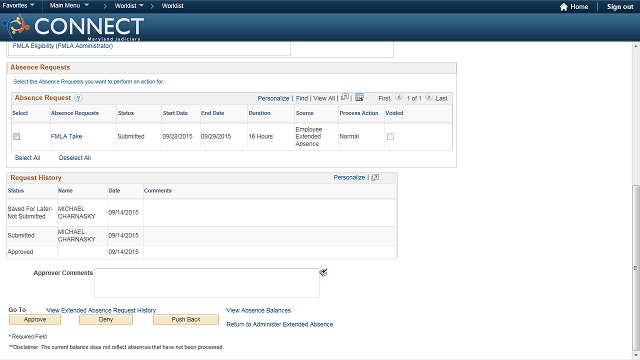
Task: Open Request History grid in new window
Action: click(375, 178)
